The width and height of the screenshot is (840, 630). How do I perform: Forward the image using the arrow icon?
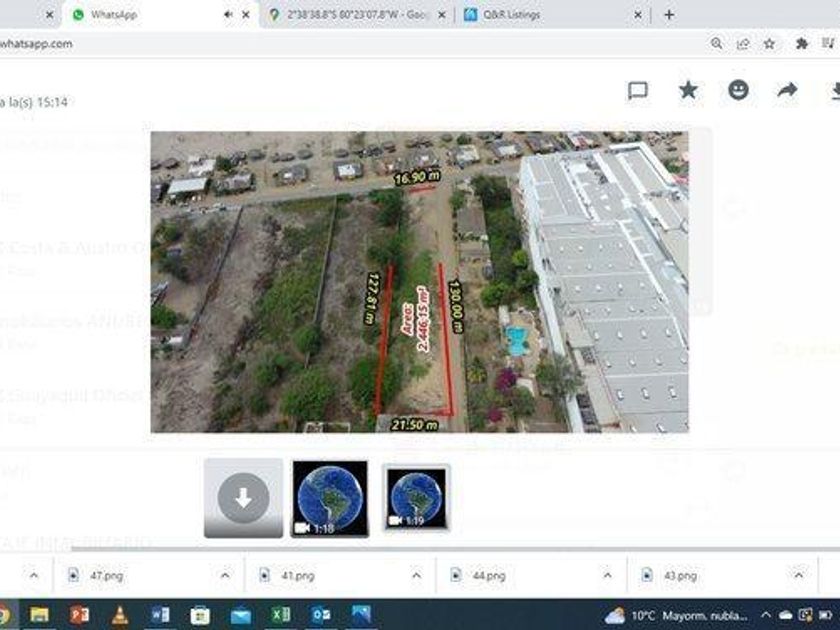[x=788, y=90]
